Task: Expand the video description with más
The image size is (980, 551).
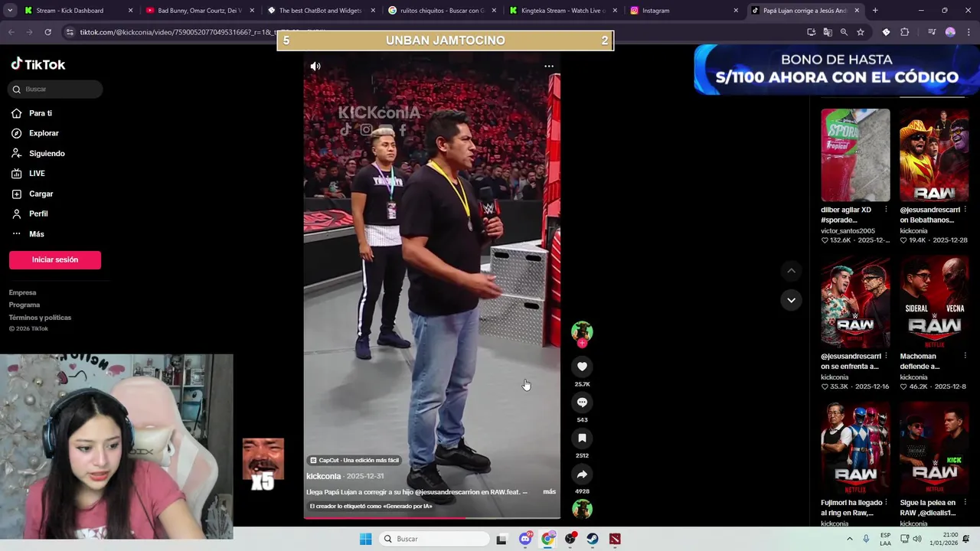Action: [549, 492]
